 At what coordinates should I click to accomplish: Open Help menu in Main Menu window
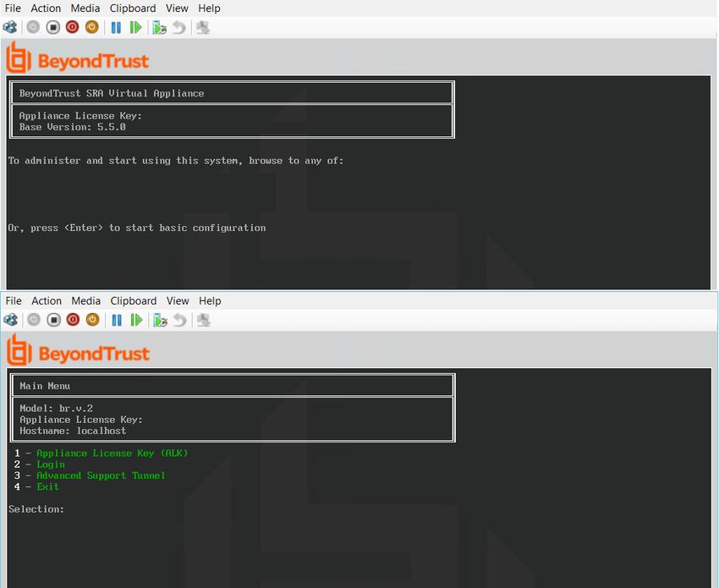point(210,301)
